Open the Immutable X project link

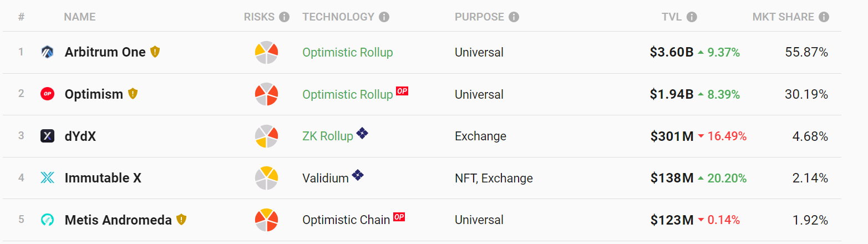point(103,178)
